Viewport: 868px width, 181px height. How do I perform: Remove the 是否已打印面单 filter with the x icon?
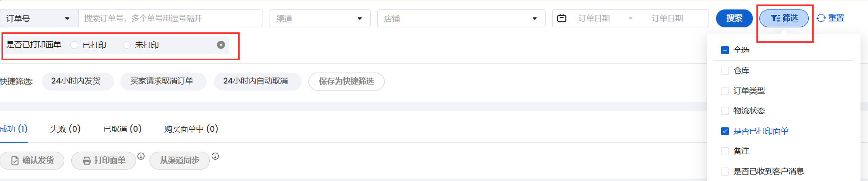pos(221,45)
